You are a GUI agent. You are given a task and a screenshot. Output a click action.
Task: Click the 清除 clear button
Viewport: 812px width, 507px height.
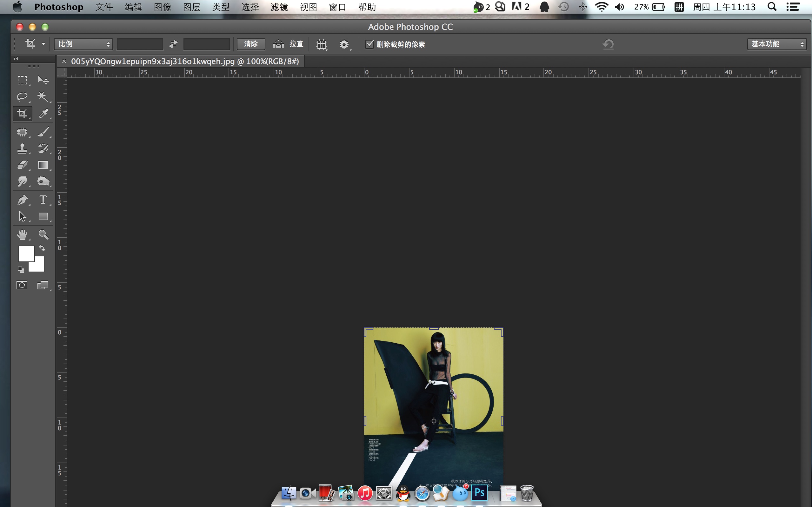(x=251, y=44)
